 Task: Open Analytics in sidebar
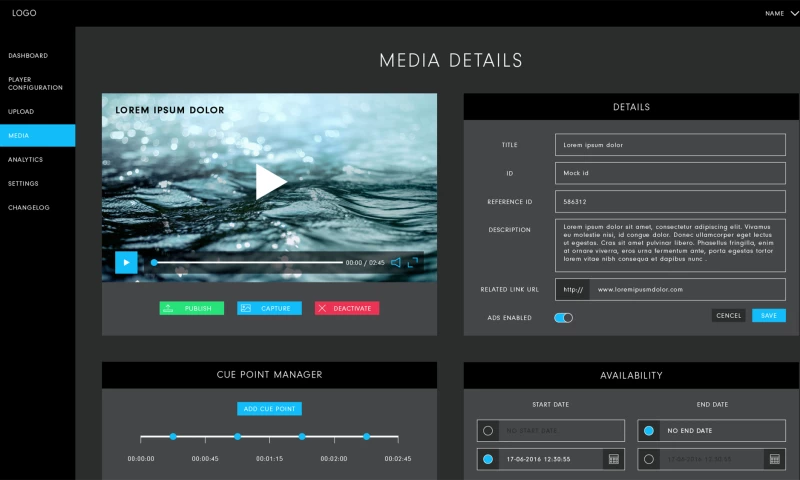(26, 160)
